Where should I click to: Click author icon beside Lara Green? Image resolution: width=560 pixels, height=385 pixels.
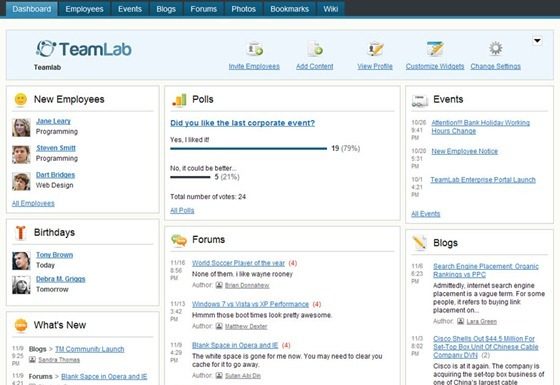coord(461,321)
